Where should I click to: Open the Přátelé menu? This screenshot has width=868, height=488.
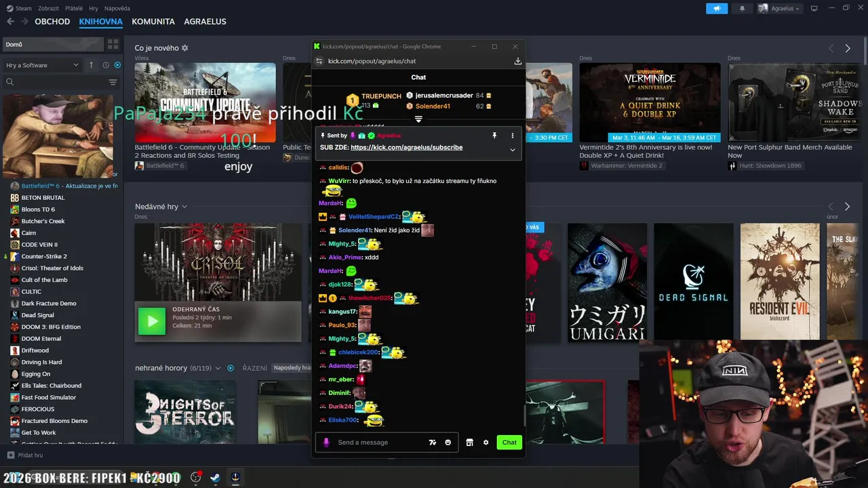74,8
